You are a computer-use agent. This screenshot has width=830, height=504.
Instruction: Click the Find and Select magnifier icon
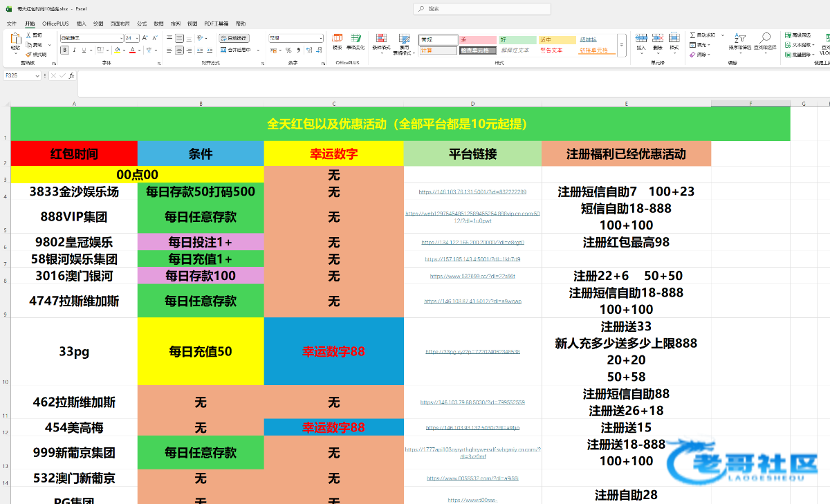pyautogui.click(x=765, y=40)
